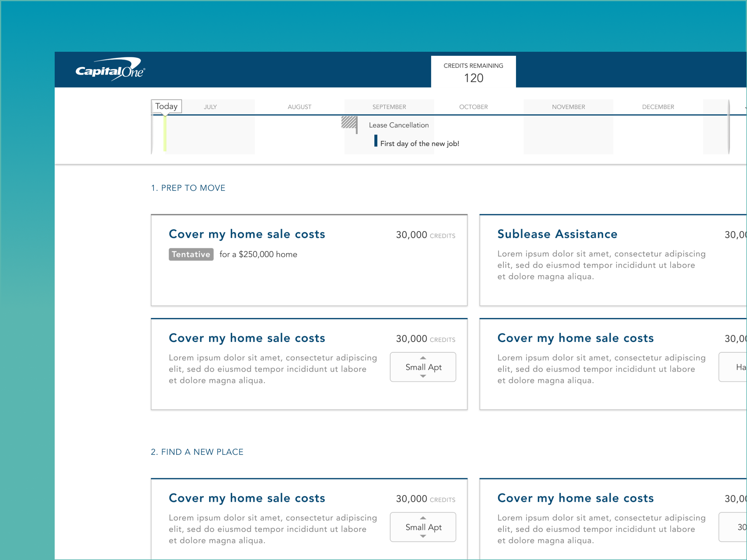Open the Credits Remaining tab
747x560 pixels.
point(473,72)
